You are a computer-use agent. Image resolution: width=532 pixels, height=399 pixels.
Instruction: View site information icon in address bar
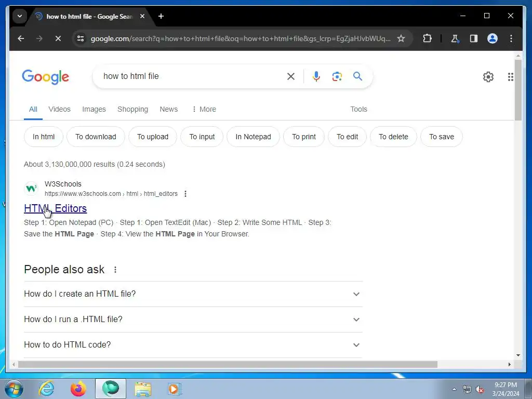click(81, 38)
